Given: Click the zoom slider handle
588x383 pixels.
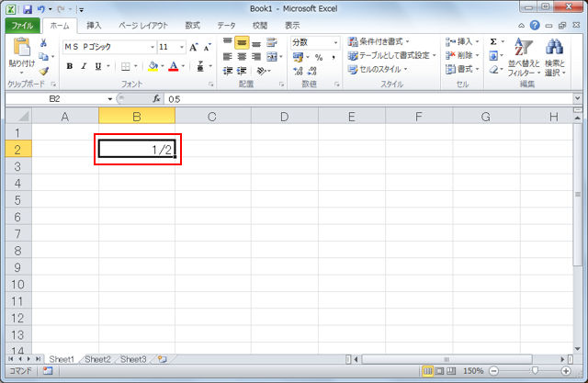Looking at the screenshot, I should (535, 371).
